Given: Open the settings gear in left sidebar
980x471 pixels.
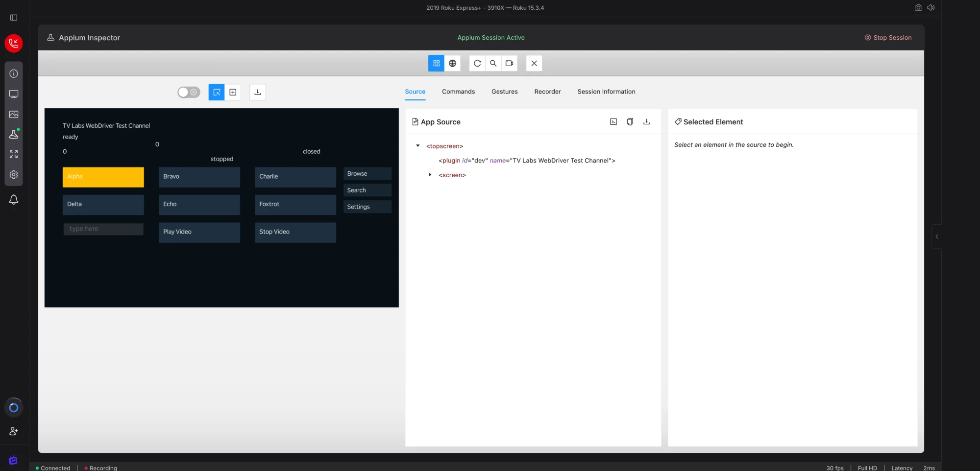Looking at the screenshot, I should 14,175.
